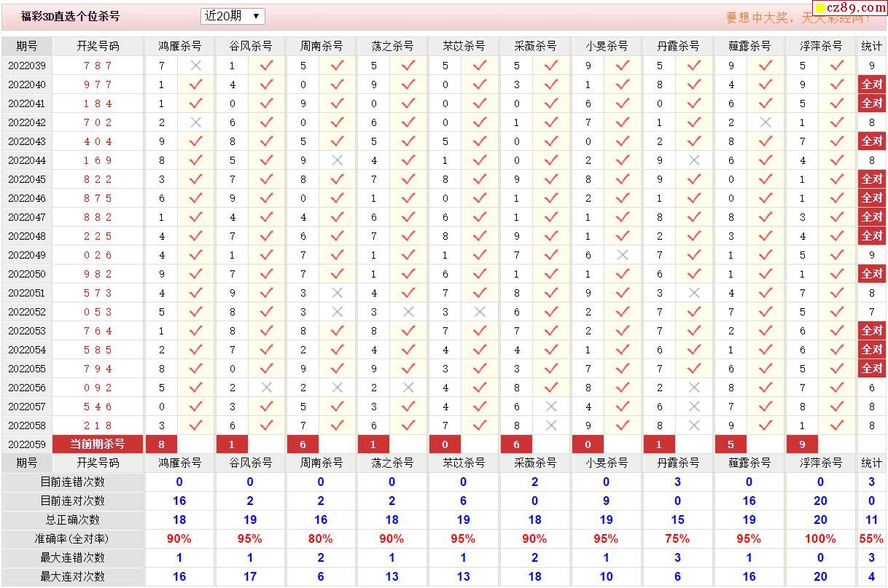Click the 薤露杀号 top column header
The height and width of the screenshot is (588, 888).
click(x=749, y=46)
